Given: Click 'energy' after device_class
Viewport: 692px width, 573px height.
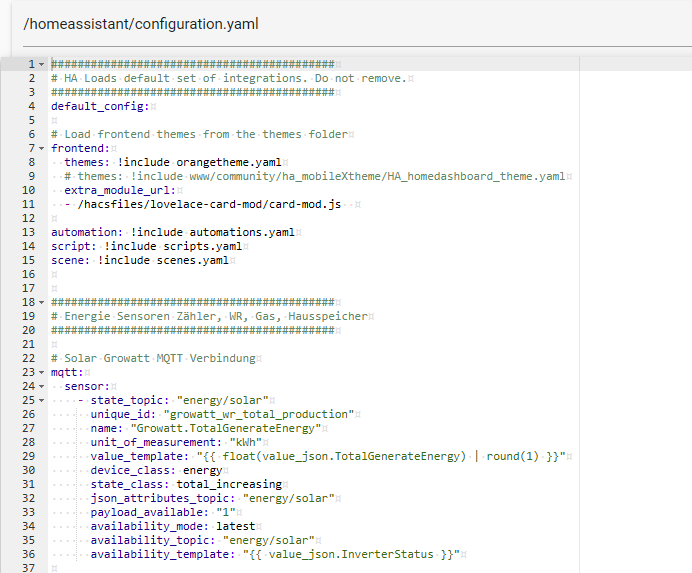Looking at the screenshot, I should tap(203, 470).
